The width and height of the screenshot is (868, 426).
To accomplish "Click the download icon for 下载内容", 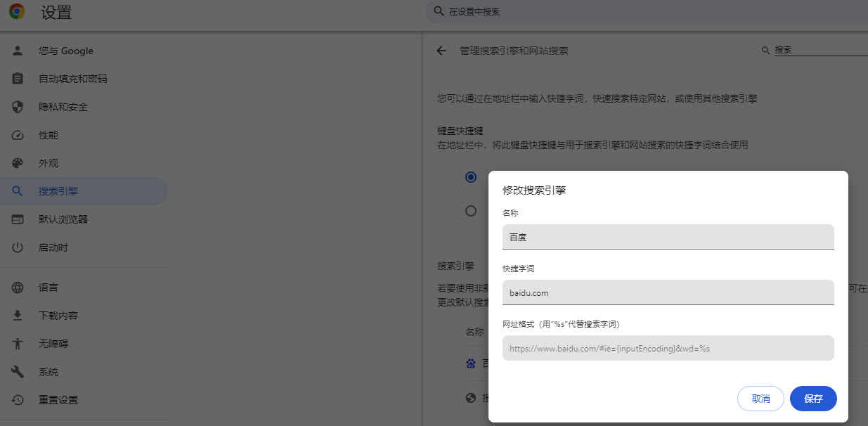I will pyautogui.click(x=18, y=316).
